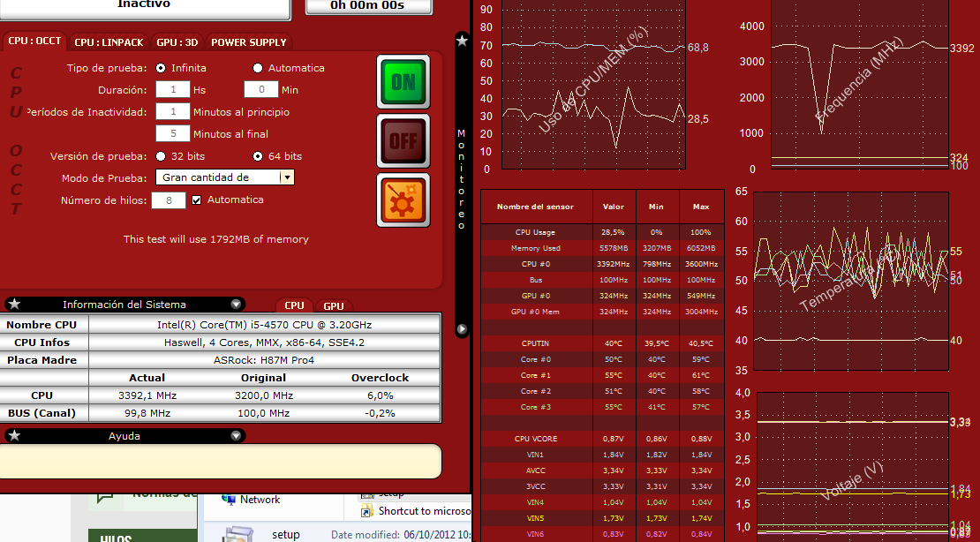The width and height of the screenshot is (980, 542).
Task: Select the CPU Usage sensor row
Action: point(602,232)
